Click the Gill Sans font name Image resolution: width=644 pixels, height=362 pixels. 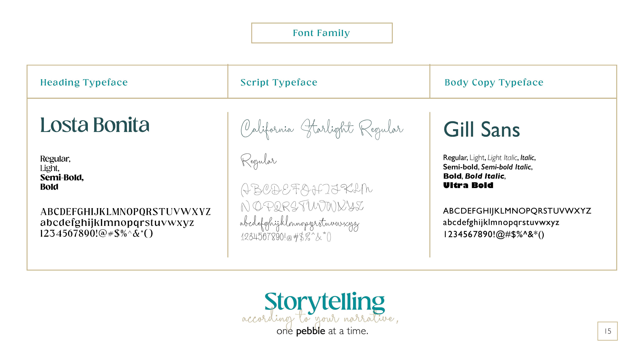(x=481, y=129)
